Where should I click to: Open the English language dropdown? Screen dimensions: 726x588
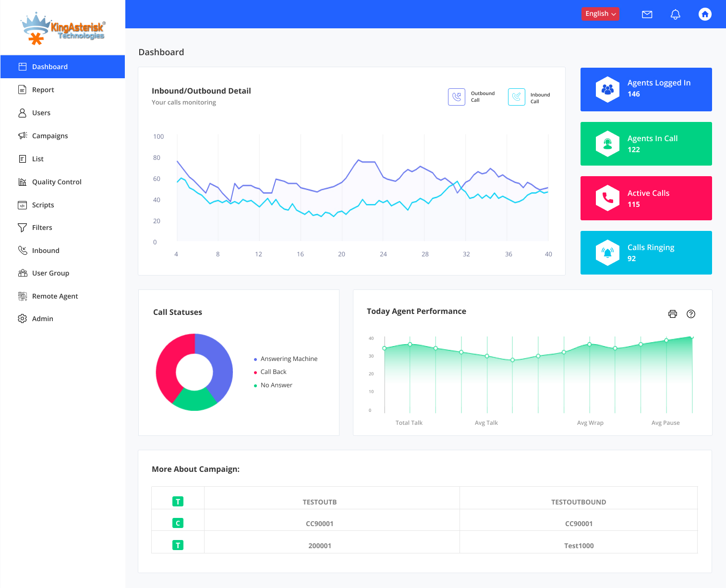600,14
